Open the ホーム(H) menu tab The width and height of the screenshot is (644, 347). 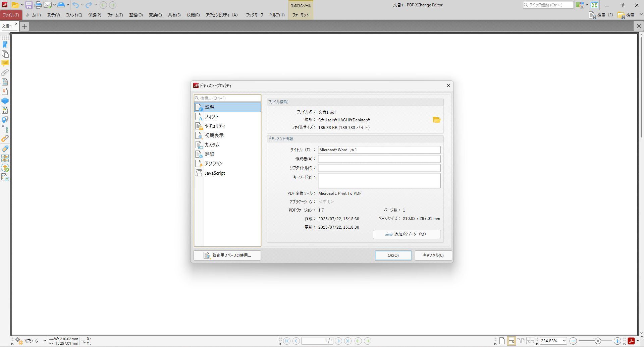(33, 15)
